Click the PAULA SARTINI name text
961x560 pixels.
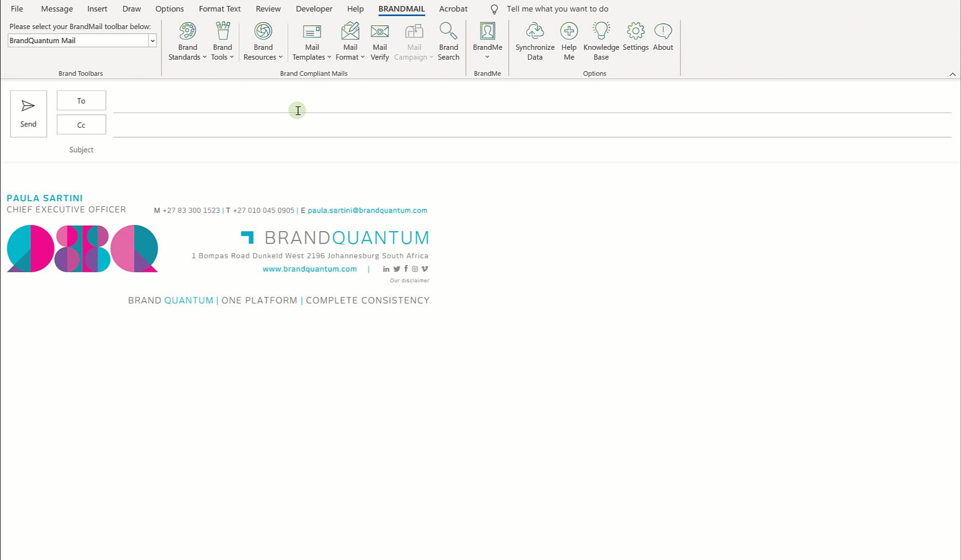pyautogui.click(x=45, y=198)
